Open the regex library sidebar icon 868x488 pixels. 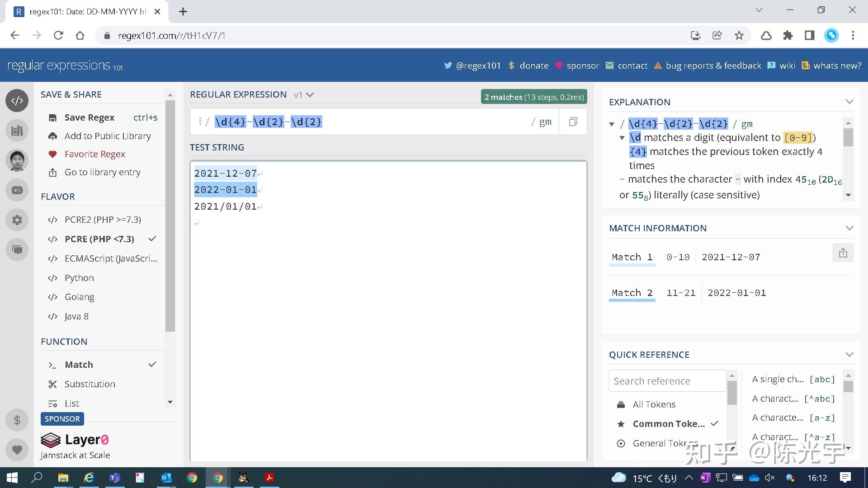point(17,131)
